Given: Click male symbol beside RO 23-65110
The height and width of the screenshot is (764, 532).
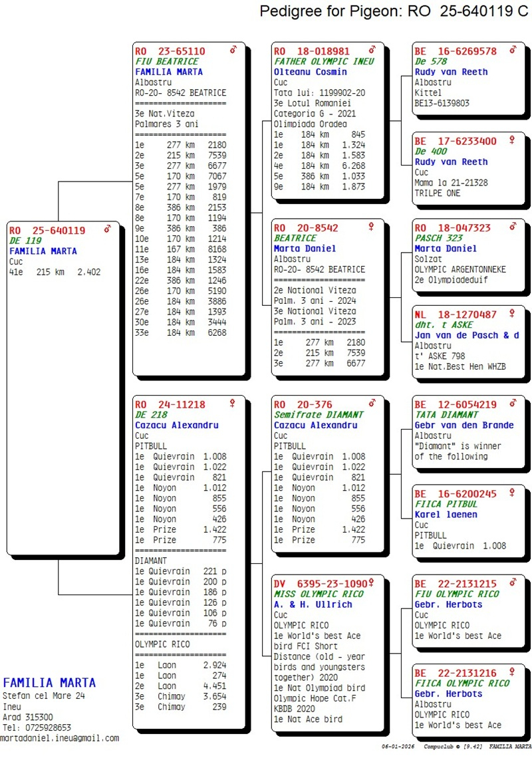Looking at the screenshot, I should [x=233, y=50].
